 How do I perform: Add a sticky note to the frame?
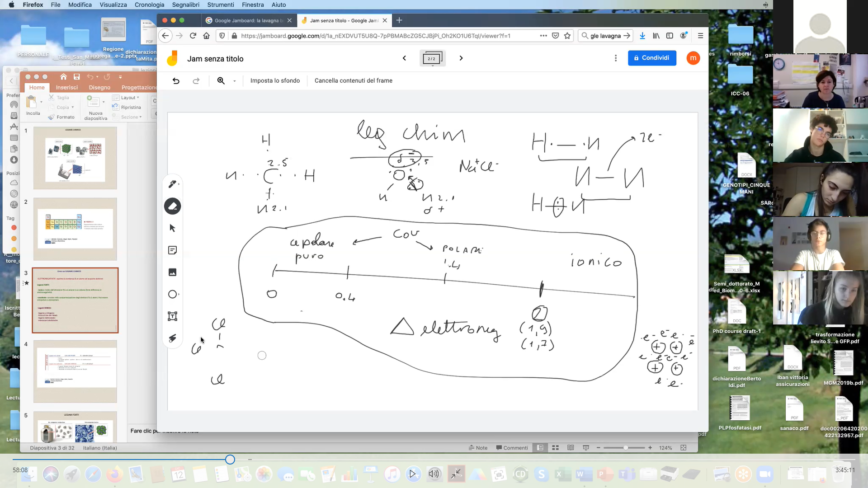point(172,250)
